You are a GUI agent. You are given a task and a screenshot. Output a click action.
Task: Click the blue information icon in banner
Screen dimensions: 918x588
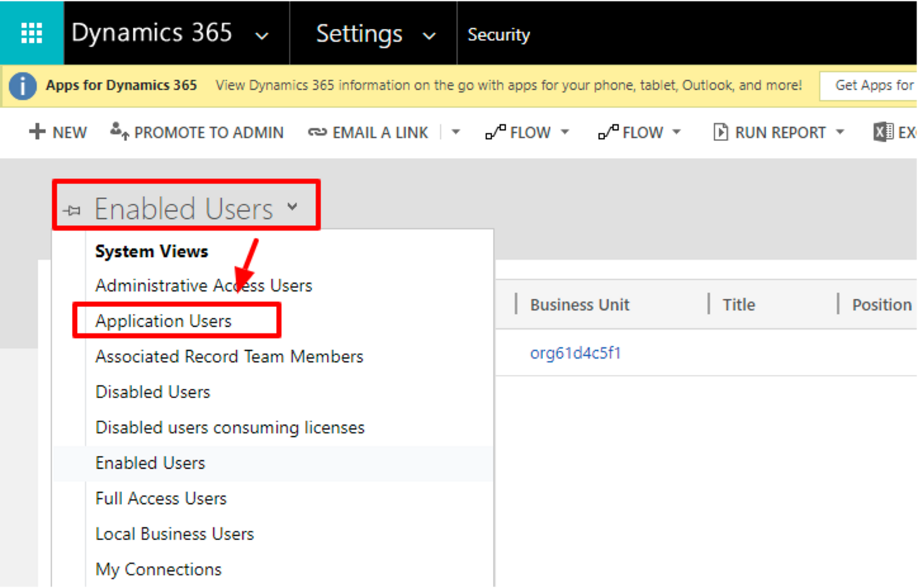pos(23,86)
